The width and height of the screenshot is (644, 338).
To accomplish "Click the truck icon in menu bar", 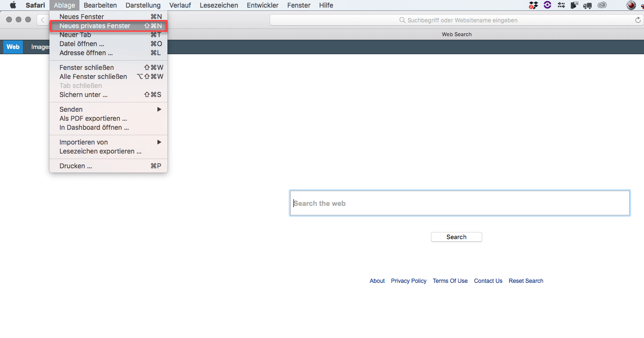I will click(588, 5).
